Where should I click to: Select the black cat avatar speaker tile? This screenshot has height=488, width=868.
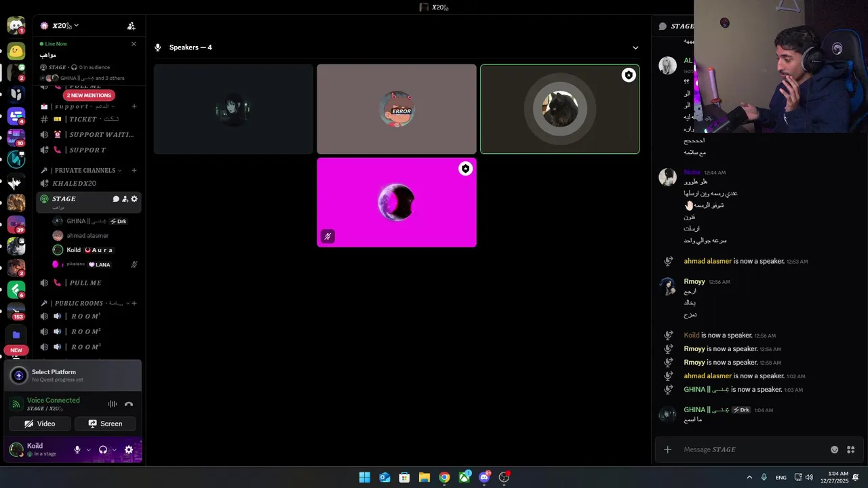tap(559, 109)
